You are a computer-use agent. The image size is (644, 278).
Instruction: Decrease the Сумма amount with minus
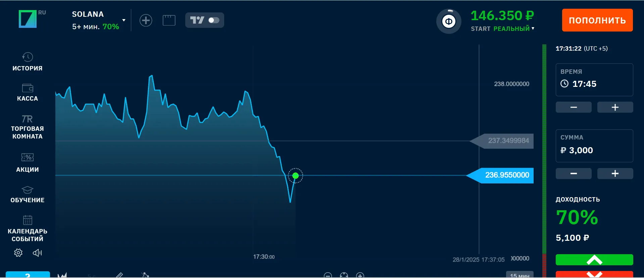[574, 173]
